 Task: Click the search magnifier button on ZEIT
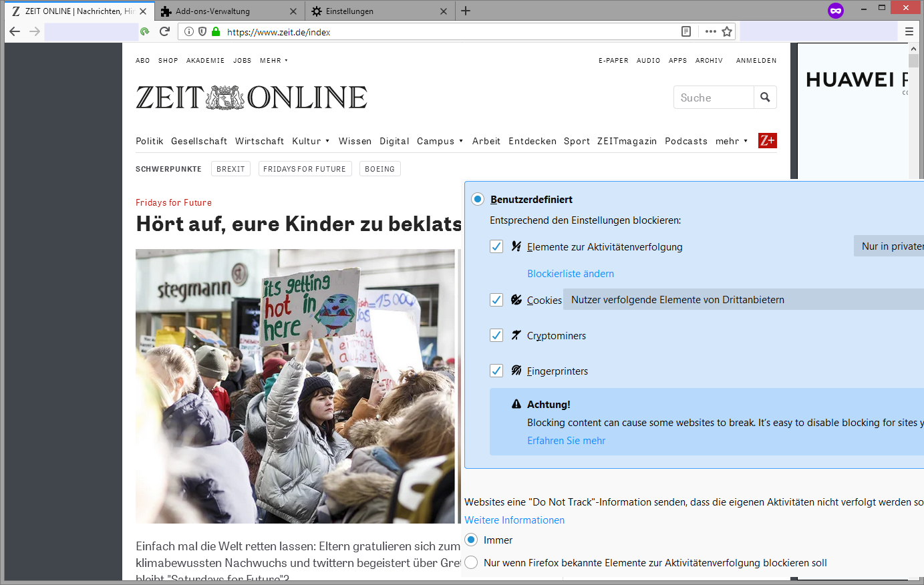coord(765,97)
